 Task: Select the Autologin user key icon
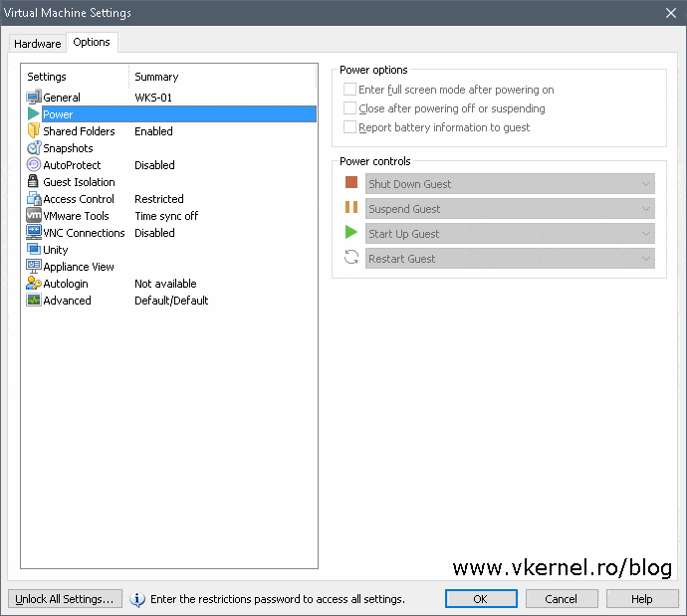coord(34,284)
